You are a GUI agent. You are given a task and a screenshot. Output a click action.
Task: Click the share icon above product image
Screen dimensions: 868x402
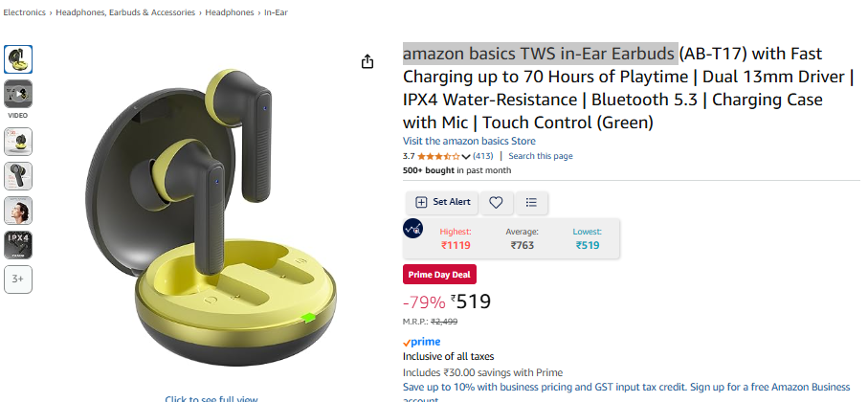[367, 61]
